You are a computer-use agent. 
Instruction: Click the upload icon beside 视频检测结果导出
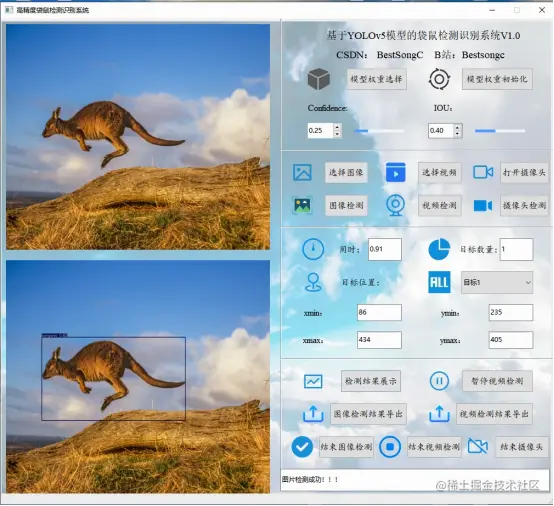point(439,414)
